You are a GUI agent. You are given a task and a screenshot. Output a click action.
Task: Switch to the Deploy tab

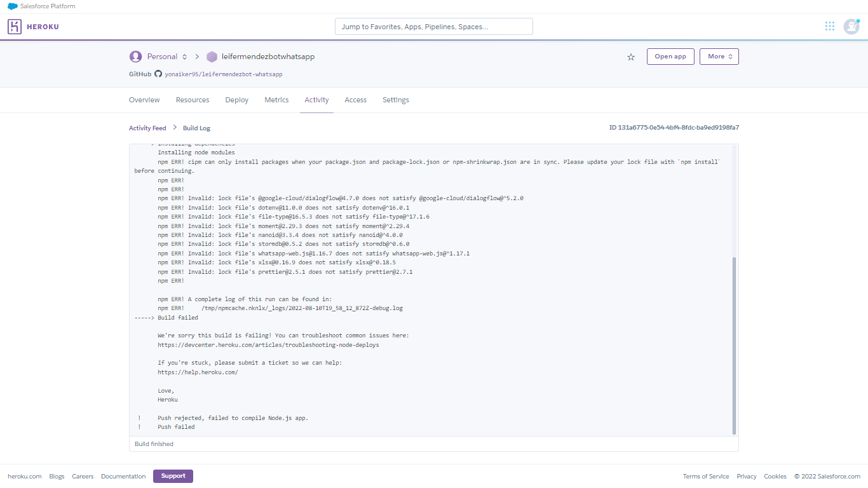(x=237, y=100)
